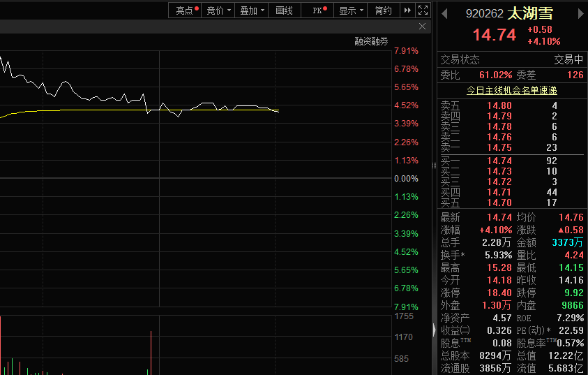Click the 1755 volume axis label
The image size is (588, 375).
point(404,316)
